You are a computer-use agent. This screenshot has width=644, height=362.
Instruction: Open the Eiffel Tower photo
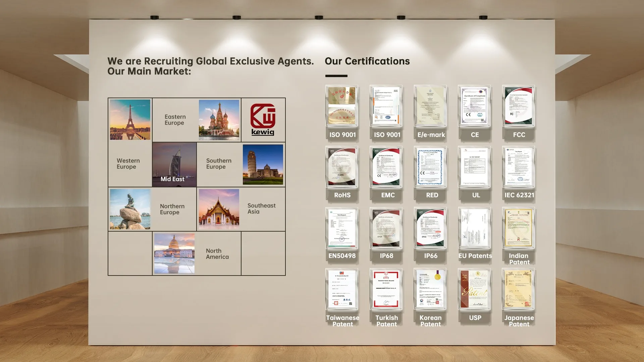tap(130, 120)
